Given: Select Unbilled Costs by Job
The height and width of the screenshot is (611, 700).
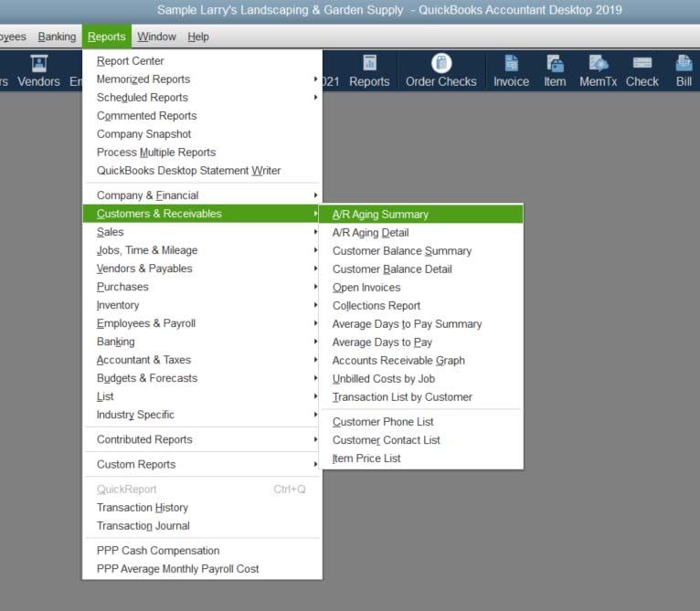Looking at the screenshot, I should point(421,379).
